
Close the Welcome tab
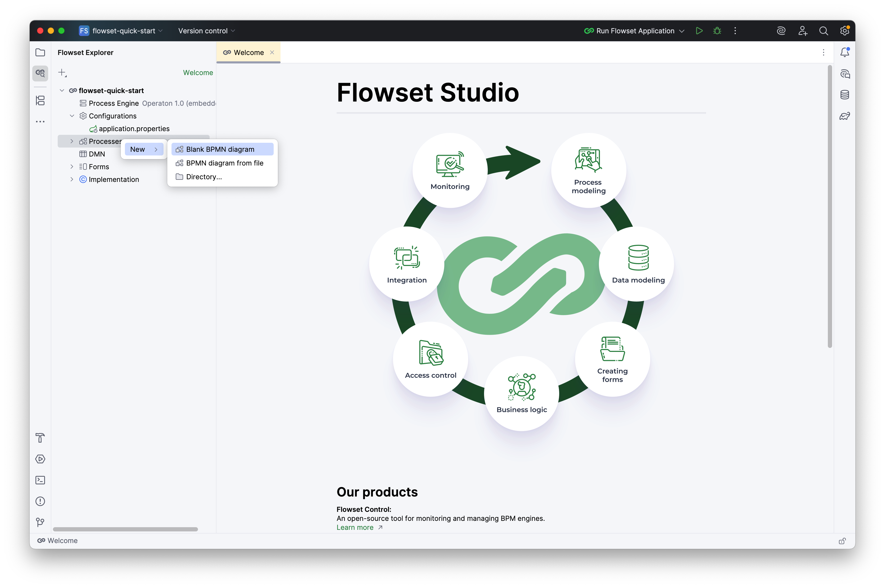tap(272, 53)
